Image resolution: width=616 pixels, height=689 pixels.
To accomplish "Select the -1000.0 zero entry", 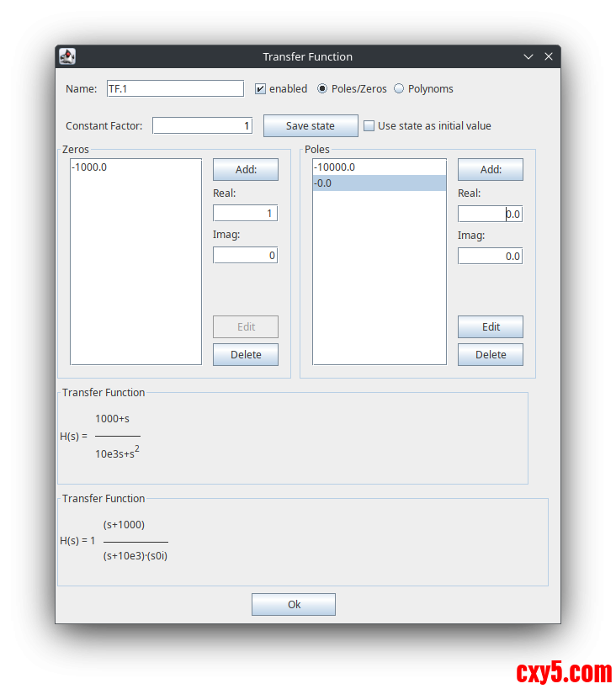I will click(135, 167).
